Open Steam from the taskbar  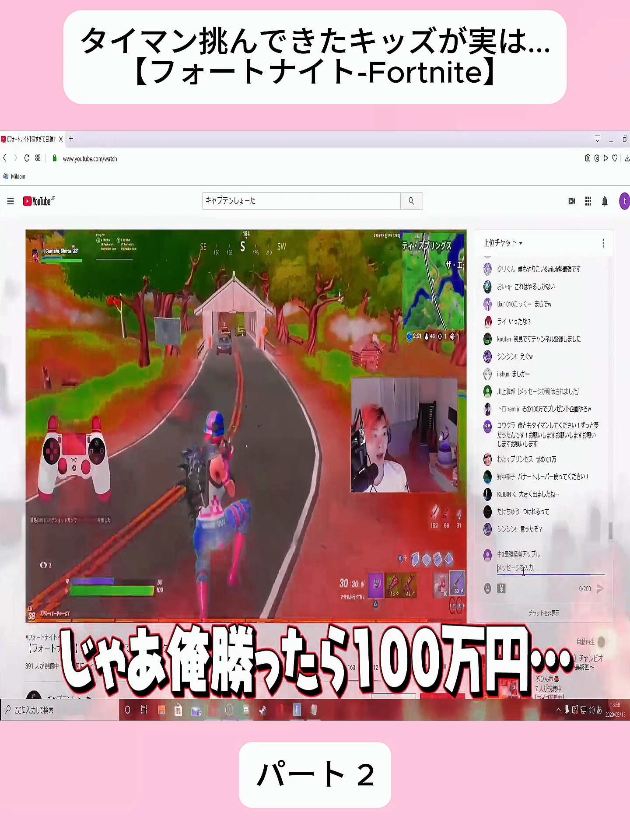click(262, 710)
